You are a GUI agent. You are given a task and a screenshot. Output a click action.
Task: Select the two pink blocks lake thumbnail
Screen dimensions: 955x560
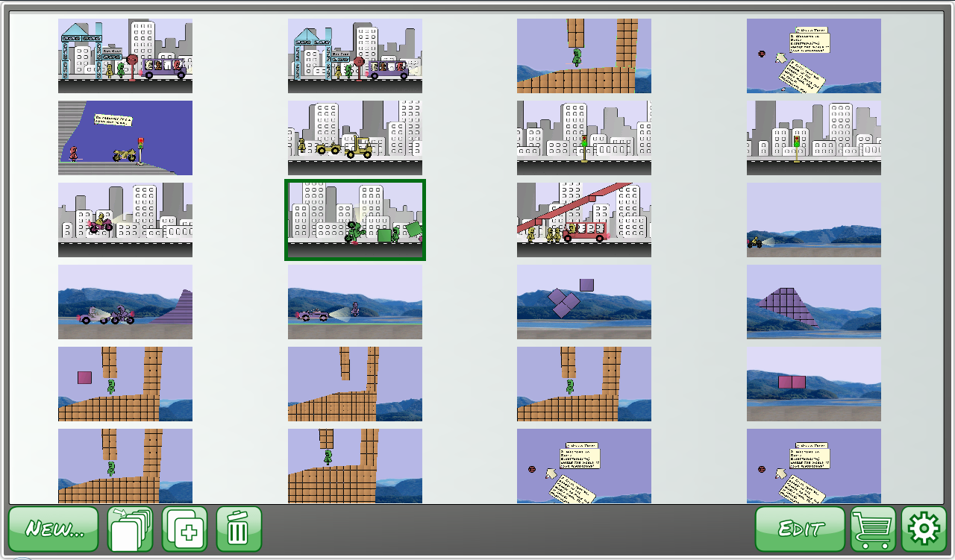point(814,384)
